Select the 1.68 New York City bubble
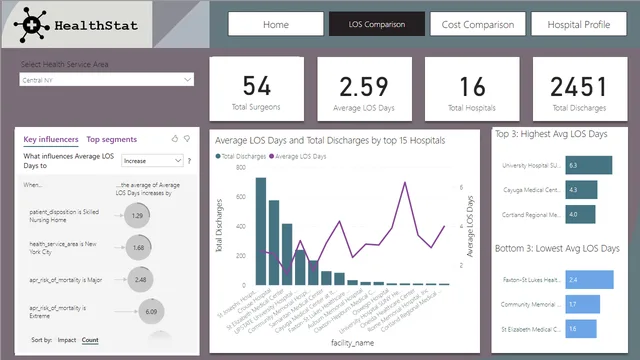The height and width of the screenshot is (360, 640). pos(138,247)
